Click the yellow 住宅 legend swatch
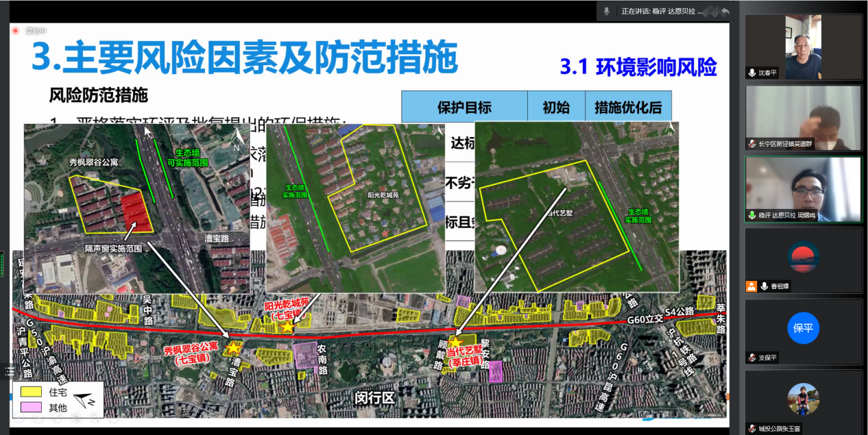The image size is (868, 435). 30,392
